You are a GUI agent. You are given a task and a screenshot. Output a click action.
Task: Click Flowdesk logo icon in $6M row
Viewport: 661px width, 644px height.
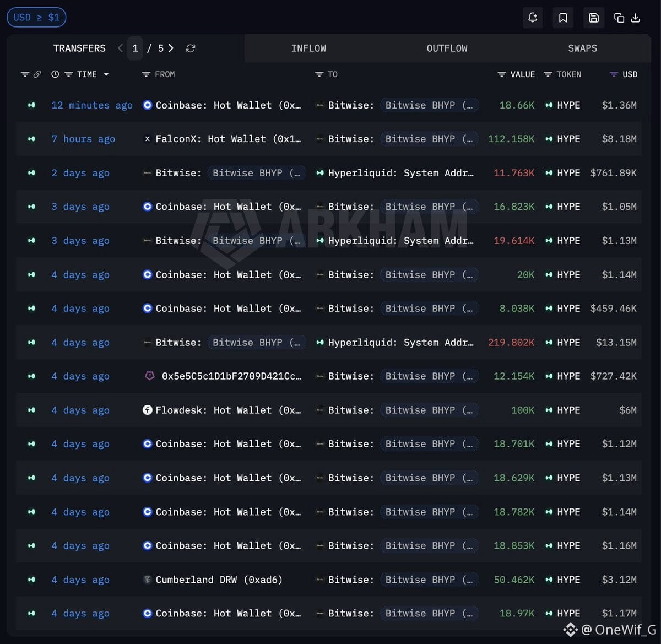click(147, 410)
